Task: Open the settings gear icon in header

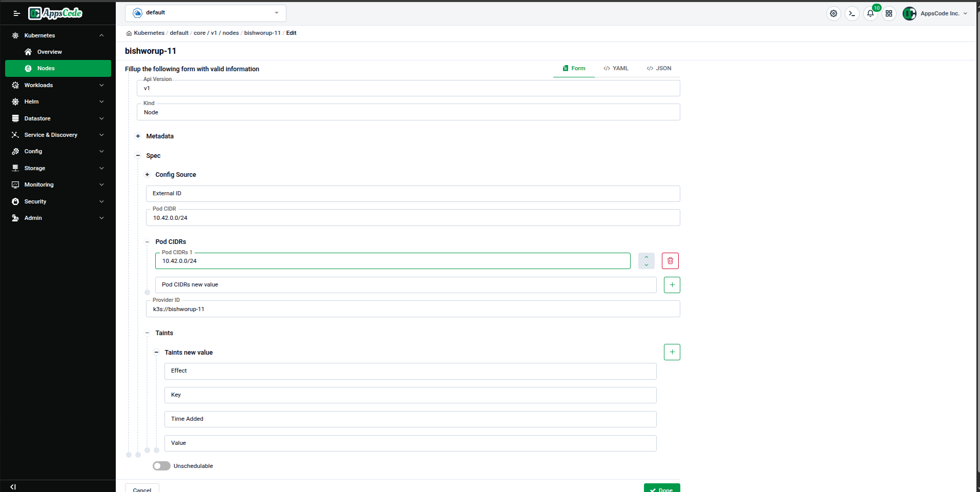Action: point(833,13)
